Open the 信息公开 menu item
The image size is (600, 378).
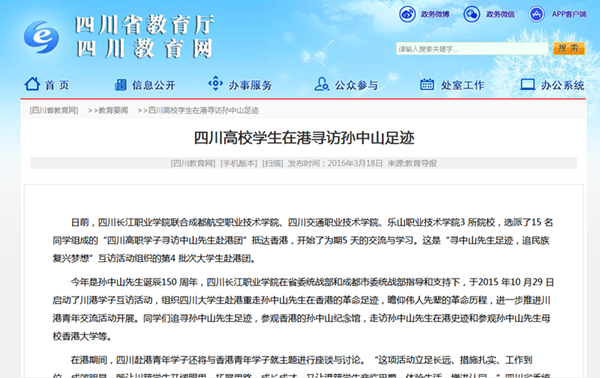point(154,85)
